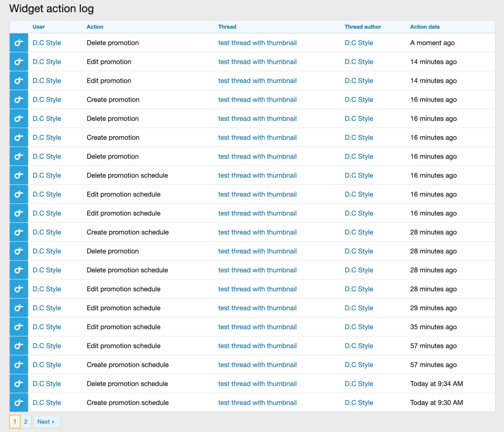Open thread link in the 'A moment ago' row

tap(257, 43)
